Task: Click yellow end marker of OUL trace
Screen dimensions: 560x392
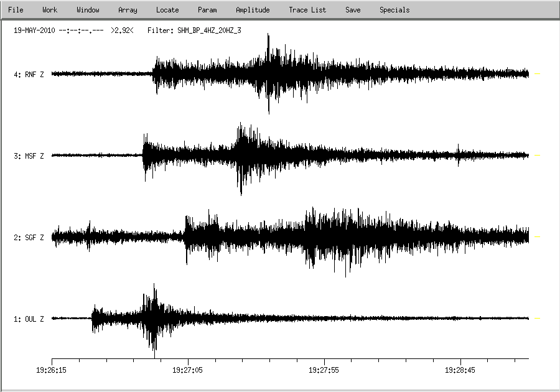Action: pyautogui.click(x=537, y=318)
